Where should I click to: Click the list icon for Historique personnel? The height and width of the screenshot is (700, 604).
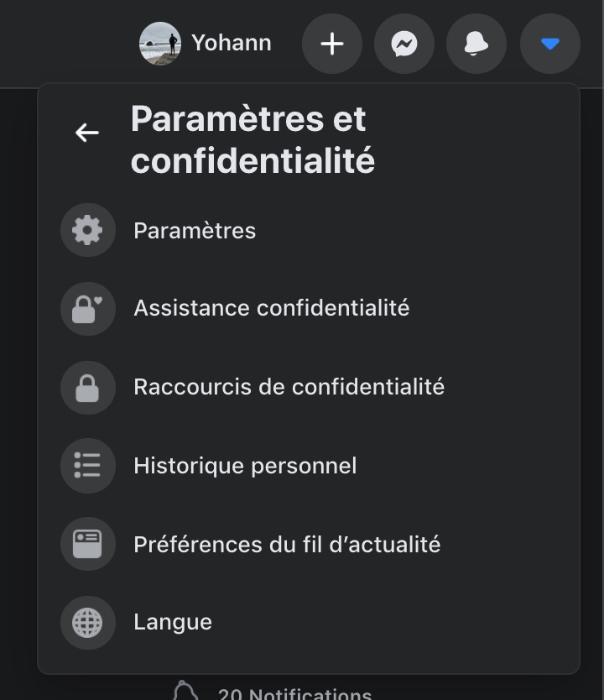(x=87, y=465)
